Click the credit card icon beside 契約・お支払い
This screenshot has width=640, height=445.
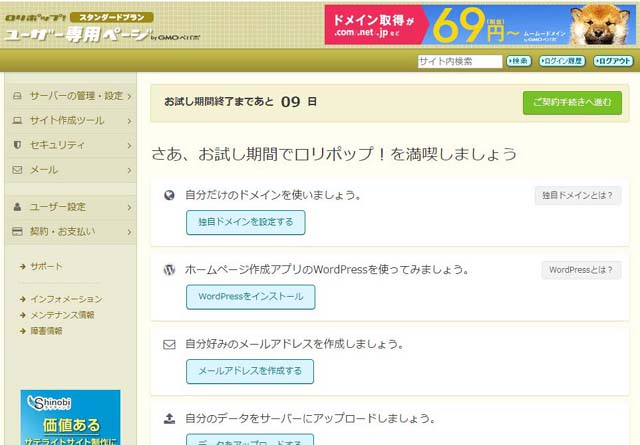17,231
